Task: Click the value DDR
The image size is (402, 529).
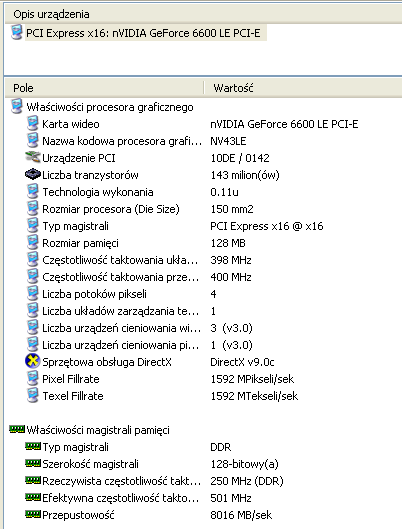Action: point(221,447)
